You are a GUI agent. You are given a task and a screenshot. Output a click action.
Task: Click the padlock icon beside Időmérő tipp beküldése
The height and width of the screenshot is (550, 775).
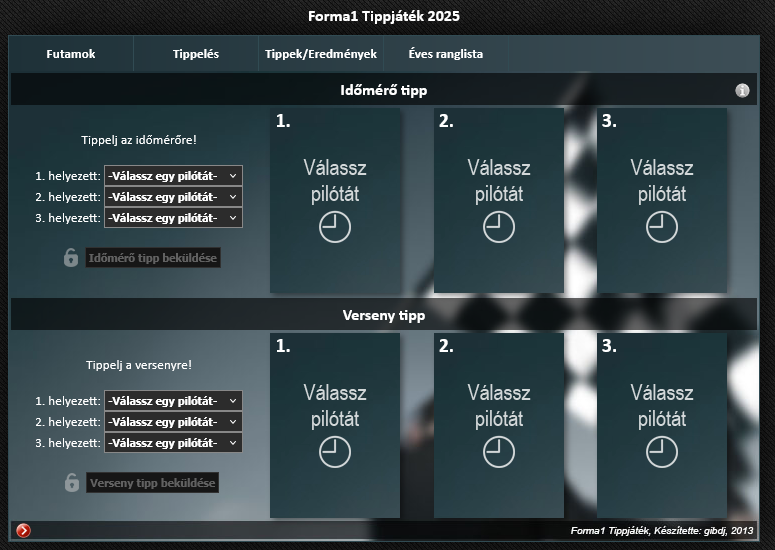pyautogui.click(x=71, y=258)
